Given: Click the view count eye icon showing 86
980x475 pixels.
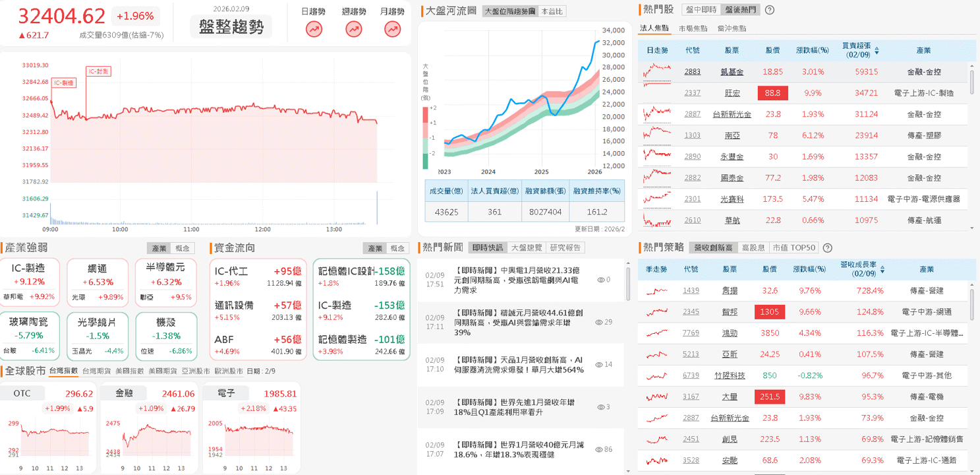Looking at the screenshot, I should [599, 449].
